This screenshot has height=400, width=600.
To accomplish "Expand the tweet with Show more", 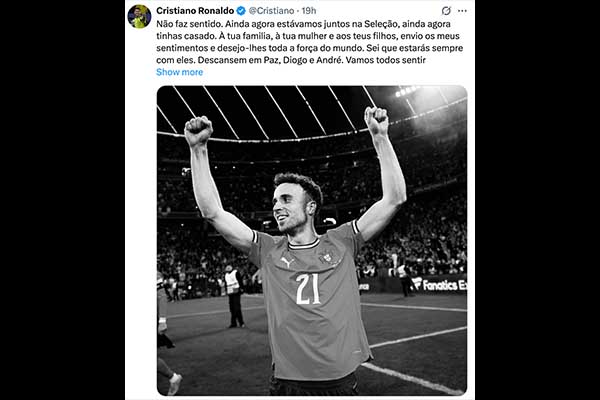I will pos(179,72).
